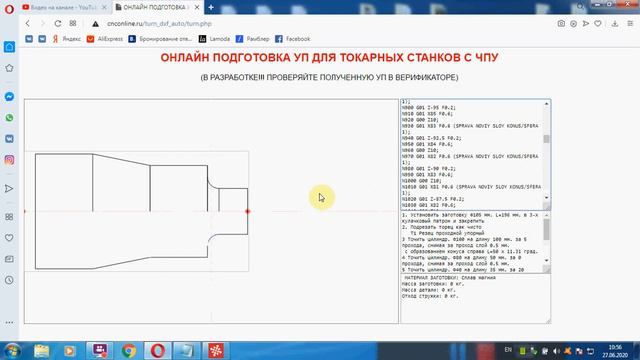Open the Windows Start menu
Image resolution: width=640 pixels, height=360 pixels.
[x=11, y=351]
